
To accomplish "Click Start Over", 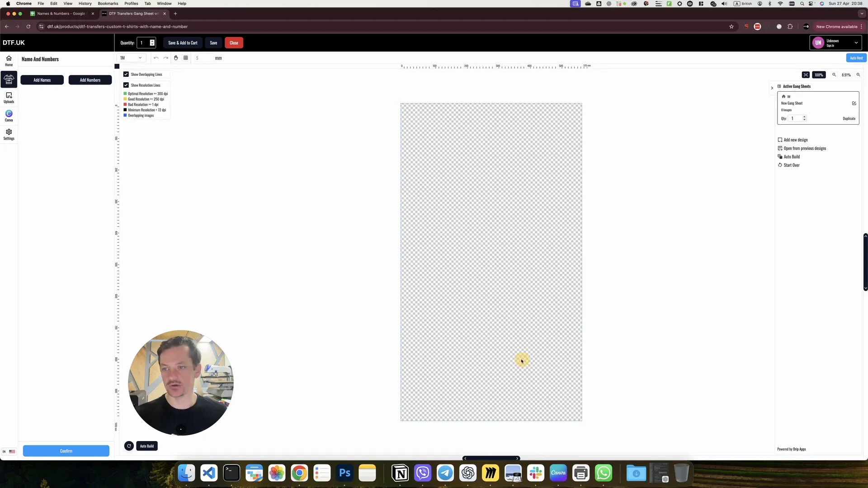I will (788, 165).
